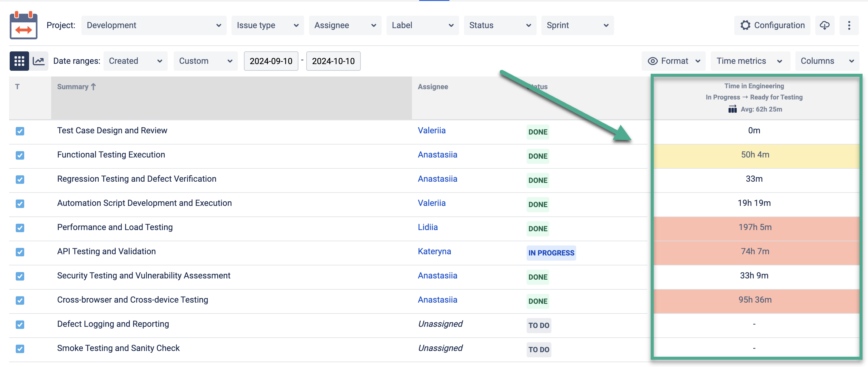Toggle checkbox for Smoke Testing and Sanity Check
The image size is (868, 367).
(x=20, y=349)
